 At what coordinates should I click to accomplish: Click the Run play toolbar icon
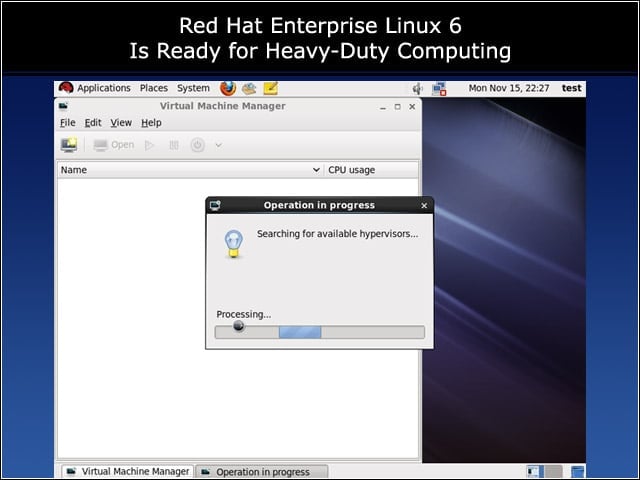pyautogui.click(x=149, y=145)
